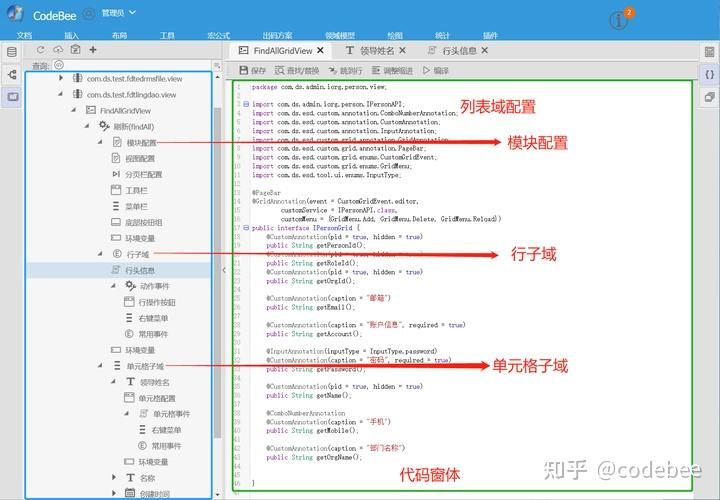The width and height of the screenshot is (720, 500).
Task: Click the cloud upload icon above the tree
Action: tap(58, 50)
